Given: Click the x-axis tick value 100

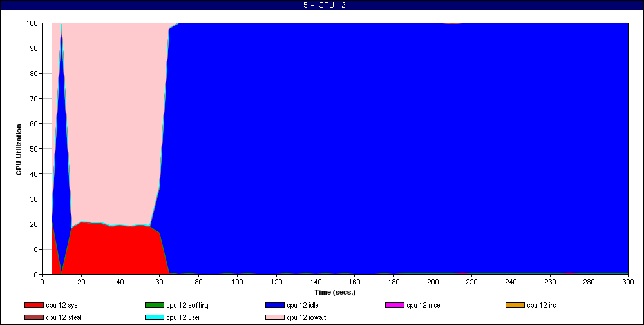Looking at the screenshot, I should pos(238,282).
